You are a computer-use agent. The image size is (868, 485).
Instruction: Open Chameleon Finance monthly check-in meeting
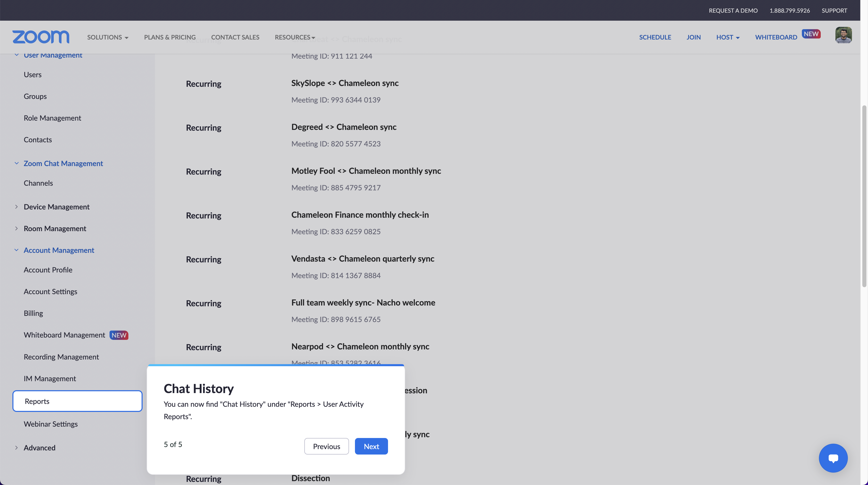click(x=360, y=215)
